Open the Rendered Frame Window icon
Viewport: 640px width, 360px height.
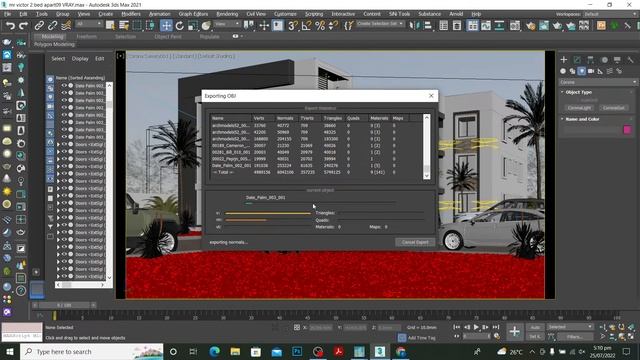[544, 26]
